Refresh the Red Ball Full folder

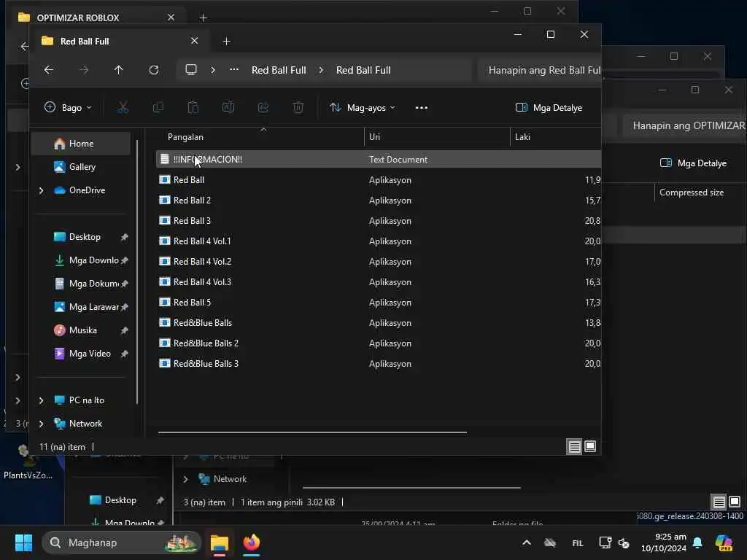coord(153,70)
